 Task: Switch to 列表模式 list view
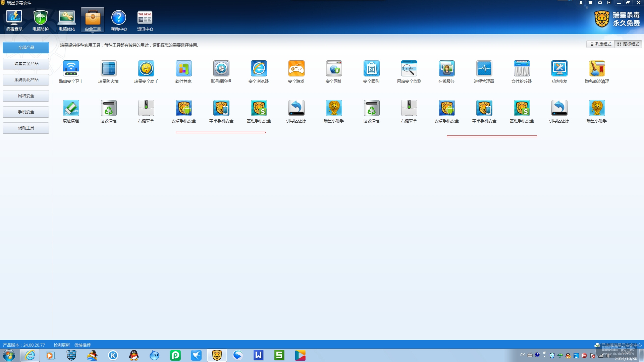click(600, 44)
